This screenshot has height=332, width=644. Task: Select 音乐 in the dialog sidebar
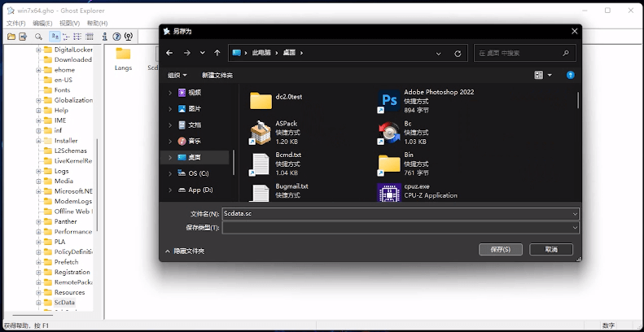[195, 141]
